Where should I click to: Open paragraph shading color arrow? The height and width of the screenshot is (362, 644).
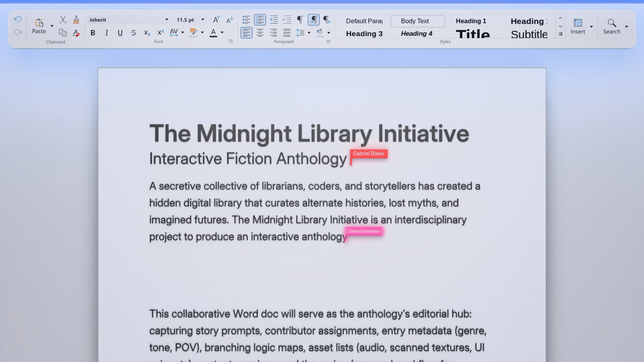[x=329, y=33]
